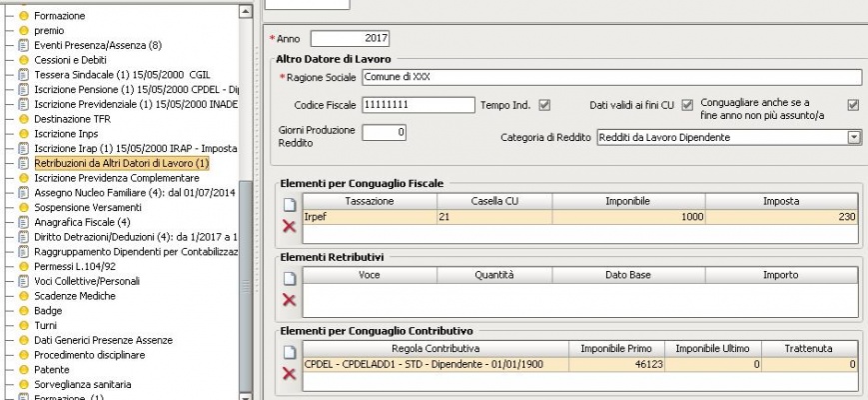Click the red delete X in Elementi Retributivi
The width and height of the screenshot is (868, 400).
point(290,300)
